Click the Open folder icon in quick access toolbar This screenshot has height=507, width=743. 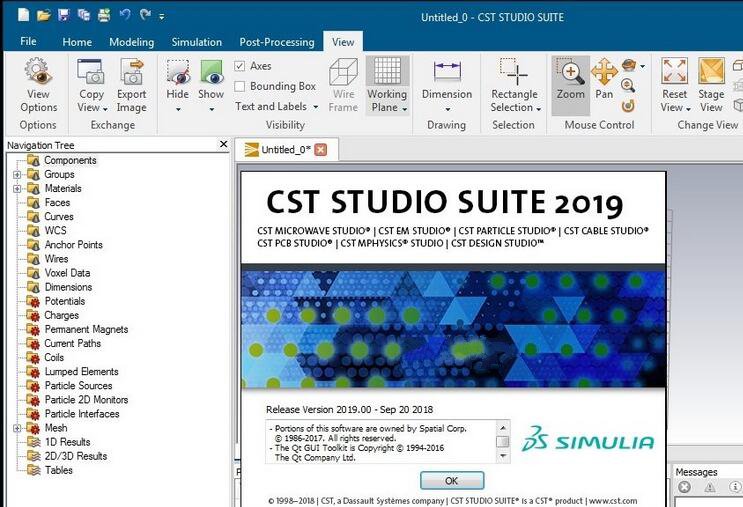44,16
